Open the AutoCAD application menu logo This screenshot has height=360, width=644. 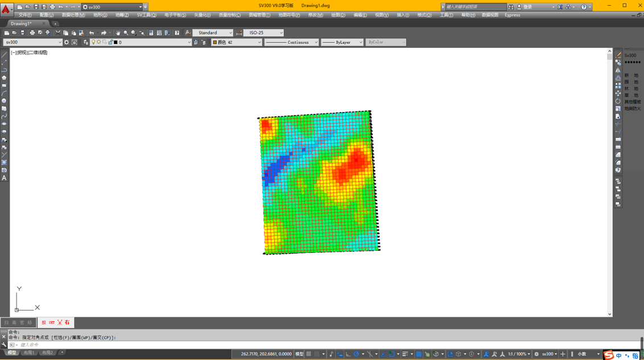[x=6, y=9]
